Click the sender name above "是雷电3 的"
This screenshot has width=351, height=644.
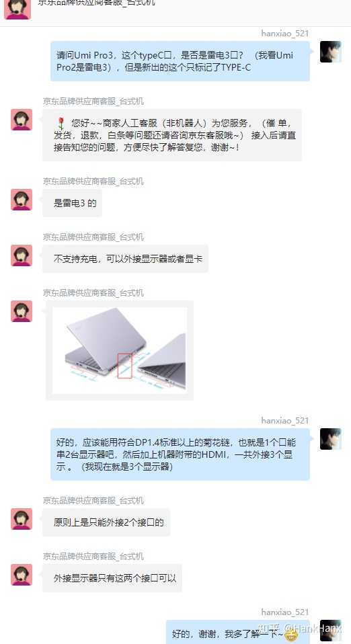click(93, 181)
